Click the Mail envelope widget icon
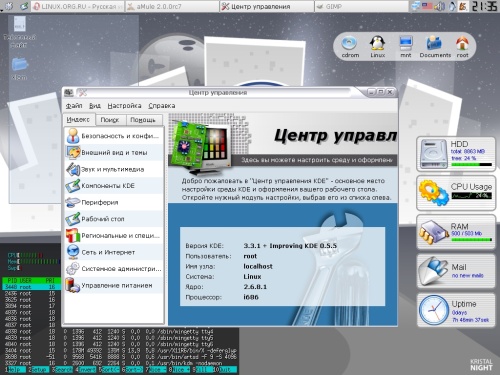Screen dimensions: 500x375 coord(433,271)
